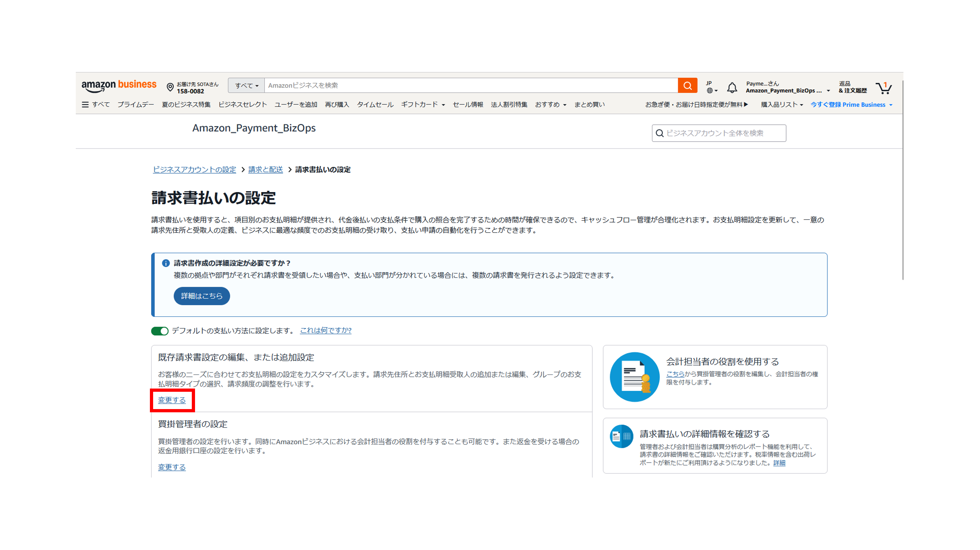The width and height of the screenshot is (980, 550).
Task: Open まとめ買い nav item
Action: [x=589, y=105]
